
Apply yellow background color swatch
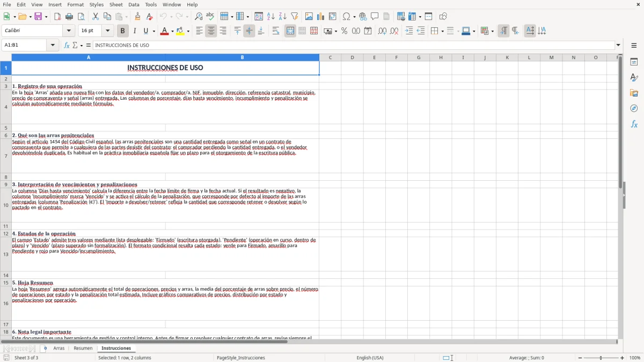(x=180, y=31)
